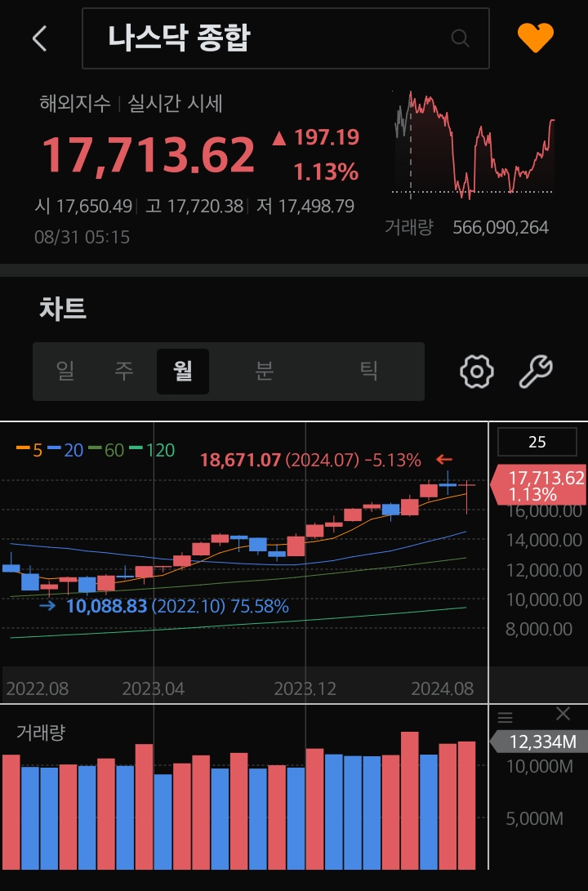This screenshot has width=588, height=891.
Task: Focus the 나스닥 종합 search field
Action: [x=286, y=38]
